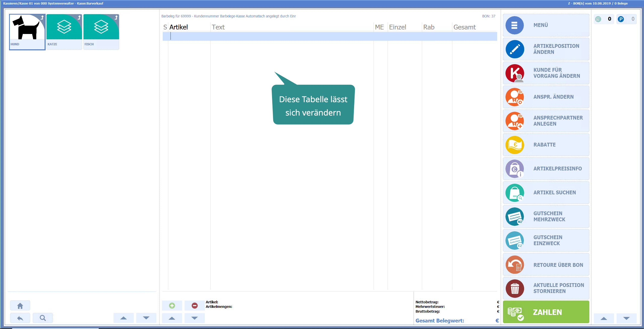The width and height of the screenshot is (644, 329).
Task: Cancel current position with trash icon
Action: 515,288
